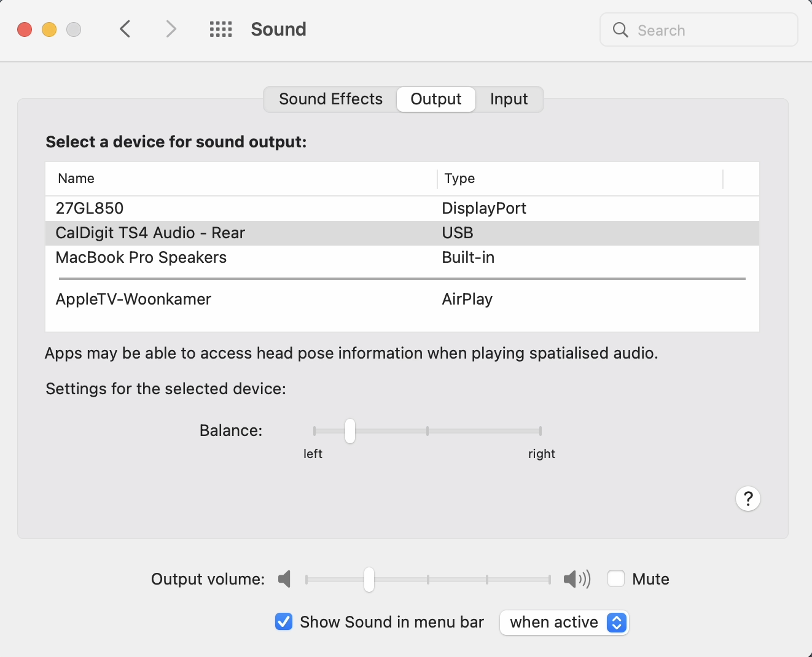Click the USB type cell

tap(458, 233)
